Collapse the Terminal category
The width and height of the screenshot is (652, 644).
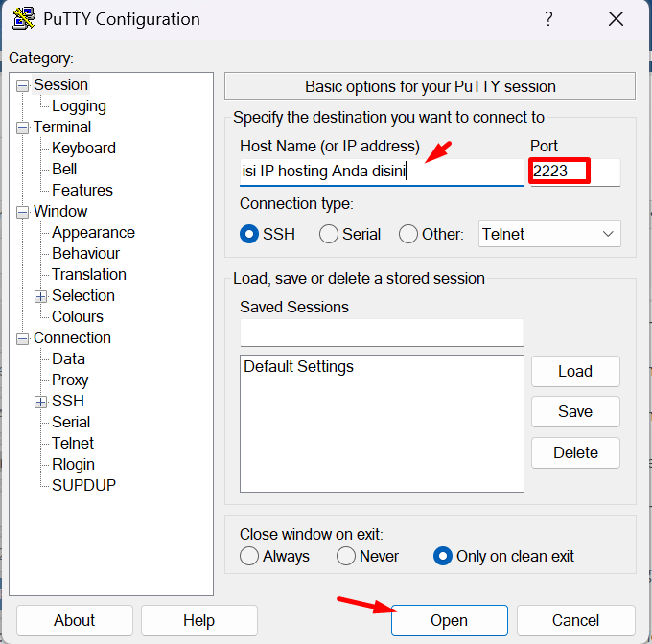coord(23,127)
